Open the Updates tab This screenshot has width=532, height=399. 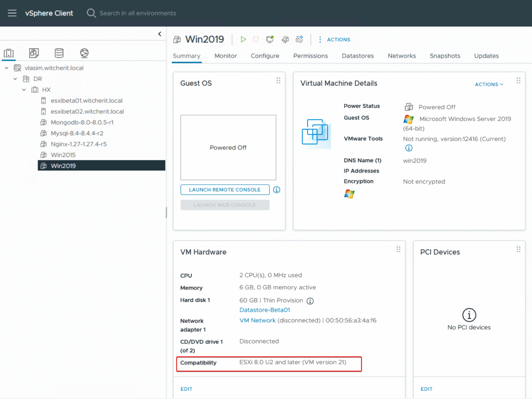click(486, 56)
